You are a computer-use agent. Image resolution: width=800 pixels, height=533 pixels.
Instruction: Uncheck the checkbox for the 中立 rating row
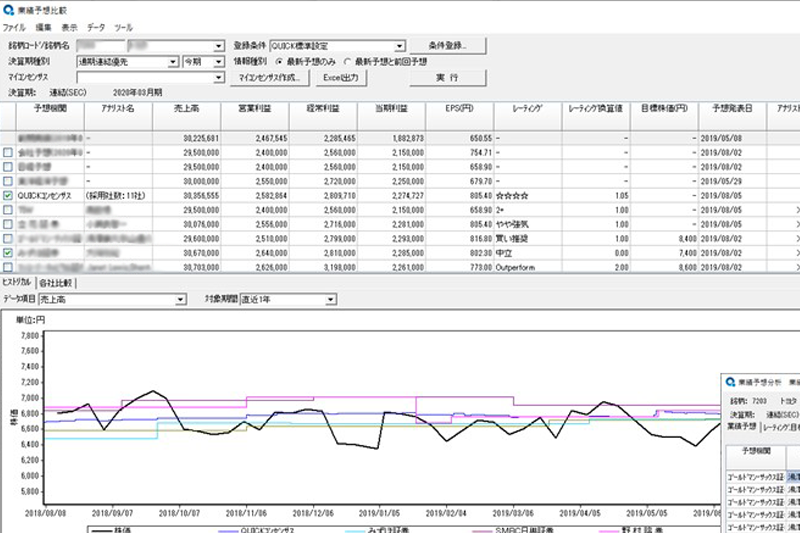pos(8,252)
